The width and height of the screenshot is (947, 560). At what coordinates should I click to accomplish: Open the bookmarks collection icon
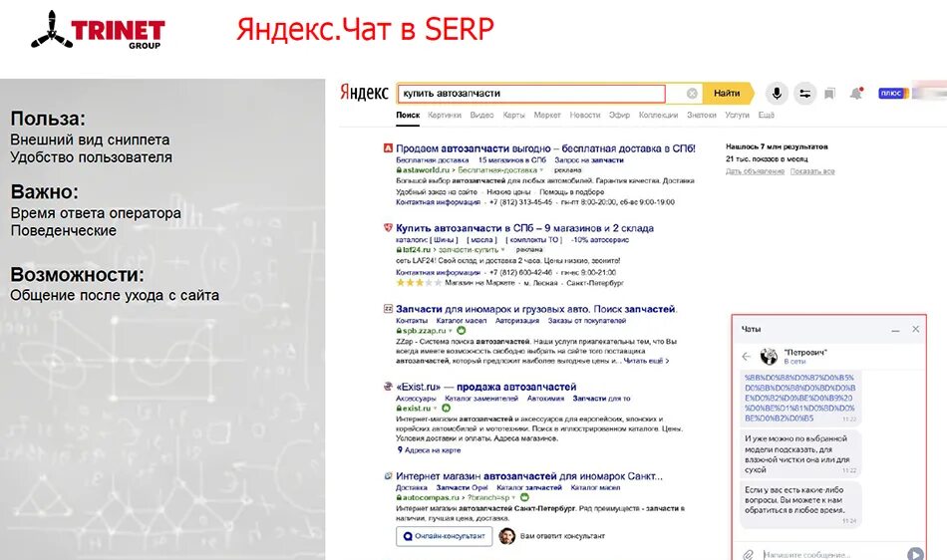pos(829,94)
